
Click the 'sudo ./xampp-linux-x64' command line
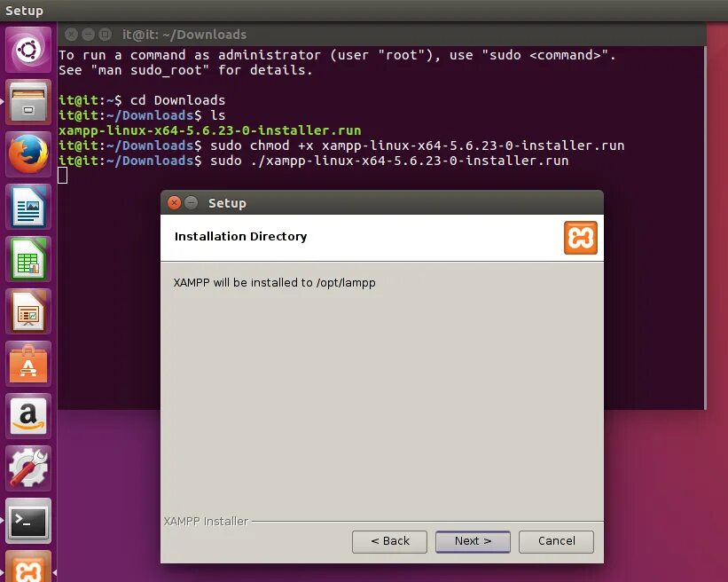pyautogui.click(x=313, y=161)
